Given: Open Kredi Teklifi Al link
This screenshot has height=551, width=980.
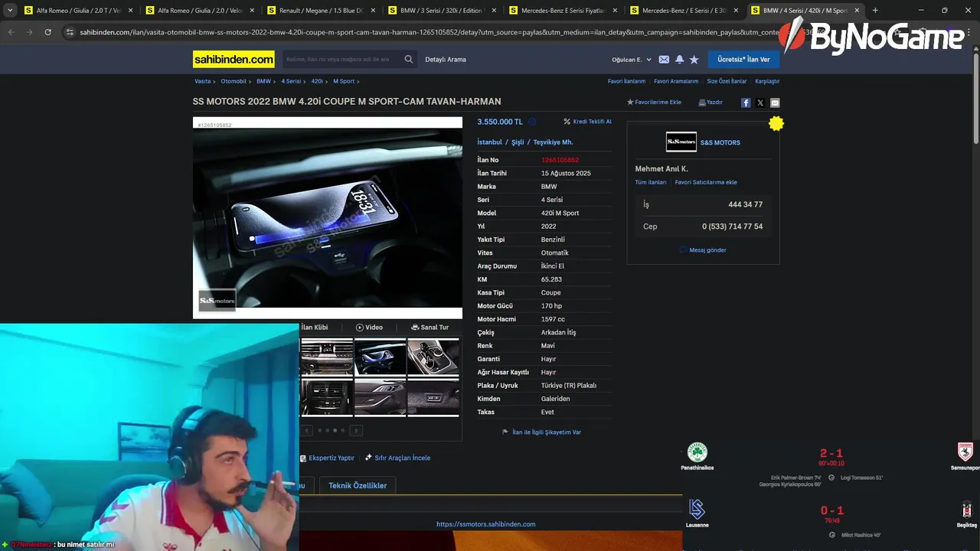Looking at the screenshot, I should [587, 122].
